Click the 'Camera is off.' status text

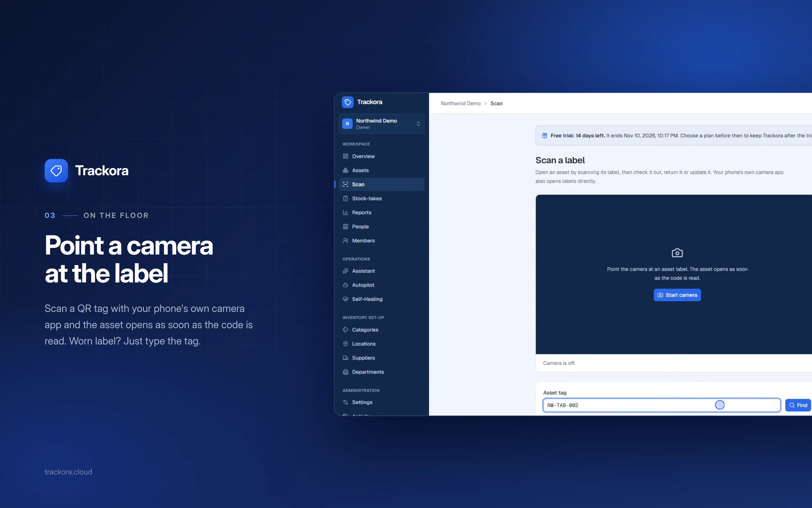[559, 363]
